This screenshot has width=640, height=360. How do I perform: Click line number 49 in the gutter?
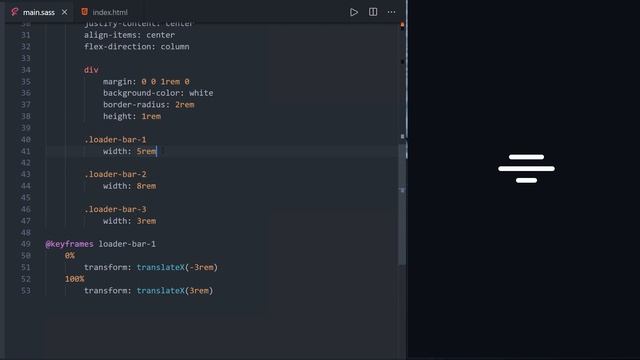click(26, 244)
